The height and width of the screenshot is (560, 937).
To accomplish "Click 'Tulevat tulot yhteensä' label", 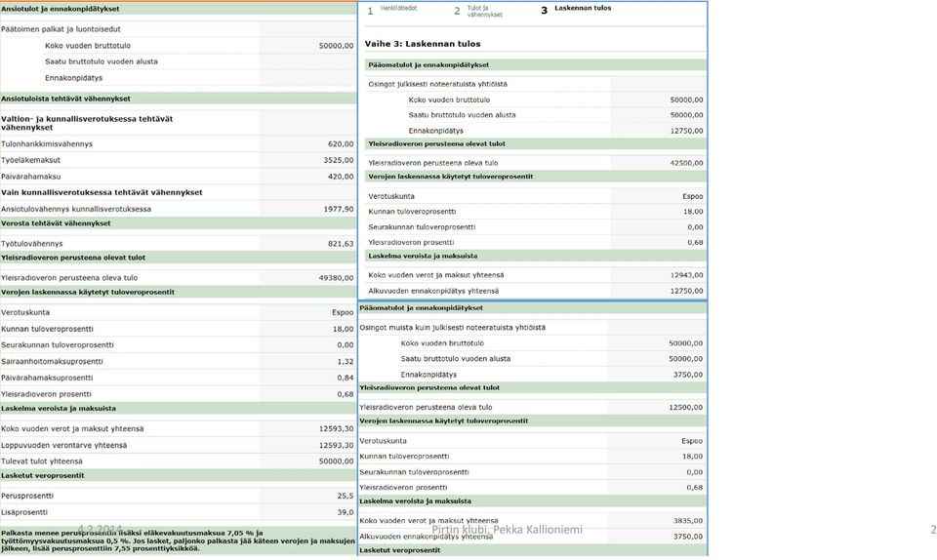I will tap(42, 460).
